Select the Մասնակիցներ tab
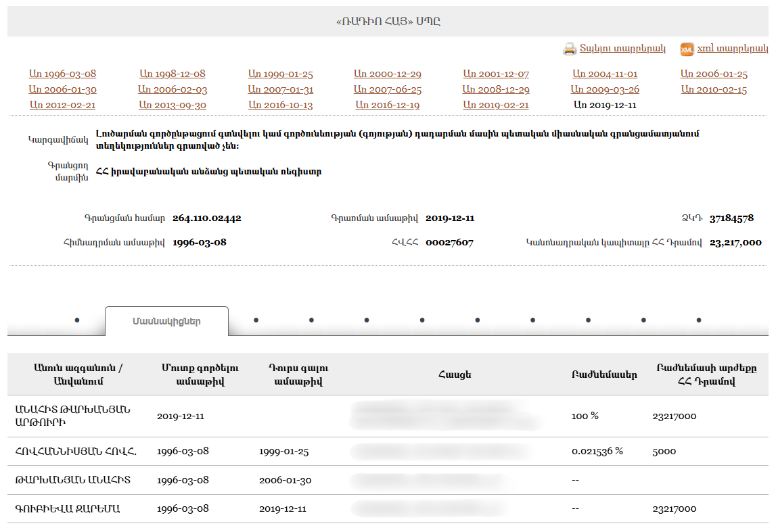The height and width of the screenshot is (532, 776). [x=166, y=322]
